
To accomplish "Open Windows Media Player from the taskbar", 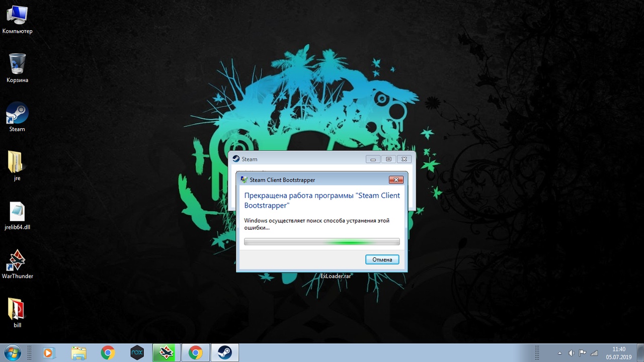I will tap(48, 353).
